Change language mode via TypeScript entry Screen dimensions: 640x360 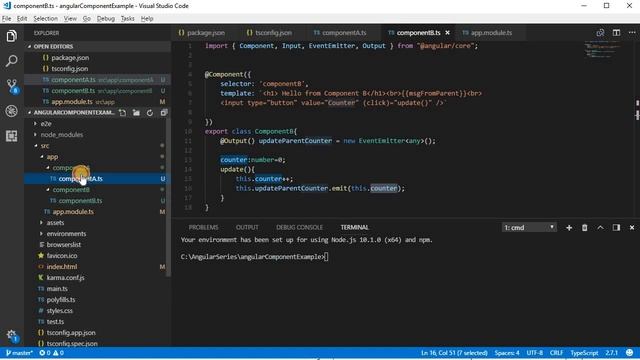click(x=584, y=353)
